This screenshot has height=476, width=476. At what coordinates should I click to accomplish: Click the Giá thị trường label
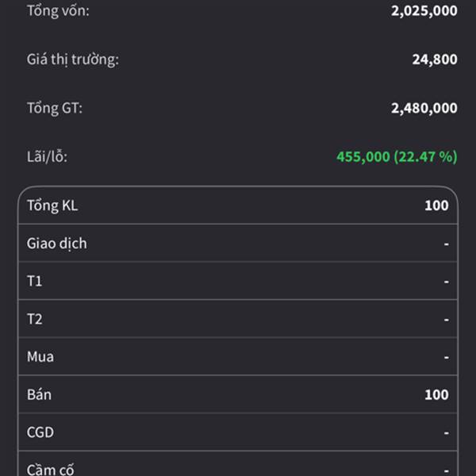(x=72, y=59)
